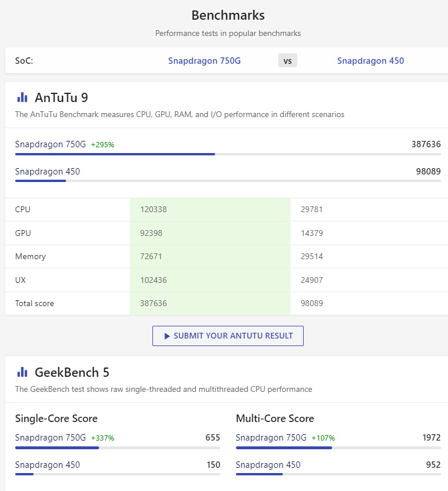Select the GPU score 92398 cell
Viewport: 448px width, 491px height.
coord(210,233)
